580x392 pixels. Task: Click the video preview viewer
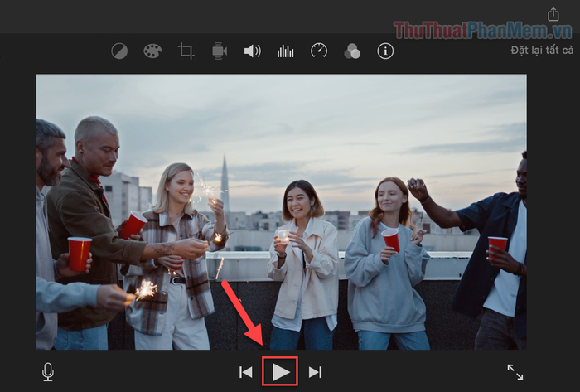282,212
